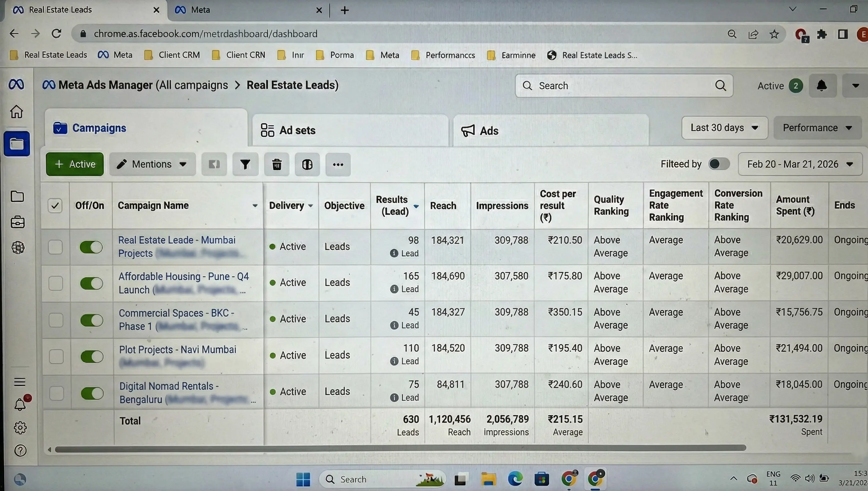Open the three-dots more options button
This screenshot has width=868, height=491.
(x=338, y=165)
